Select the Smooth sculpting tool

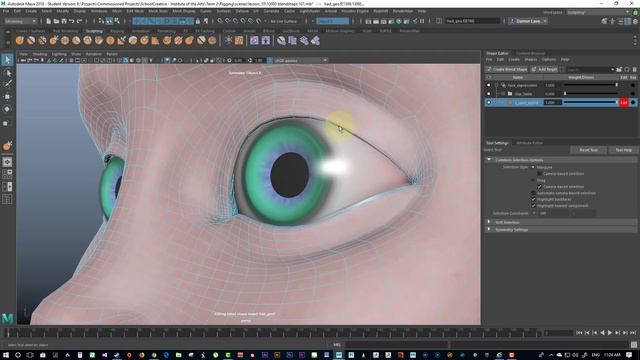(x=31, y=40)
